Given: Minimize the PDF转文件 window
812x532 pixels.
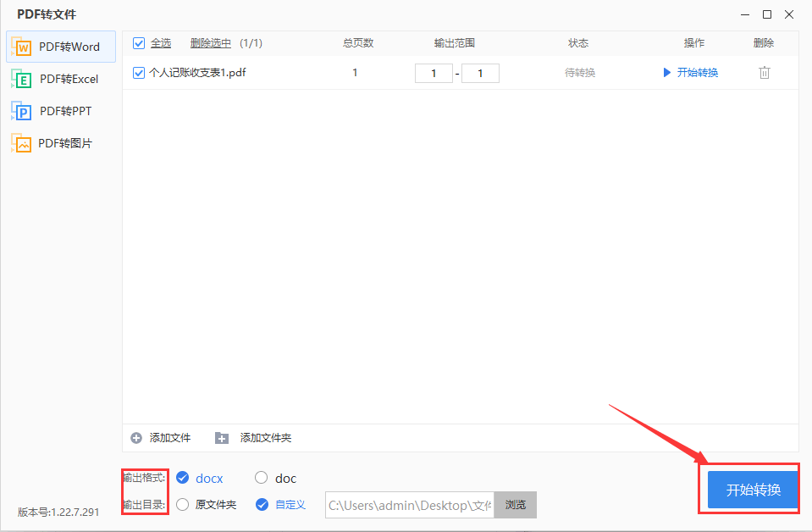Looking at the screenshot, I should (745, 14).
